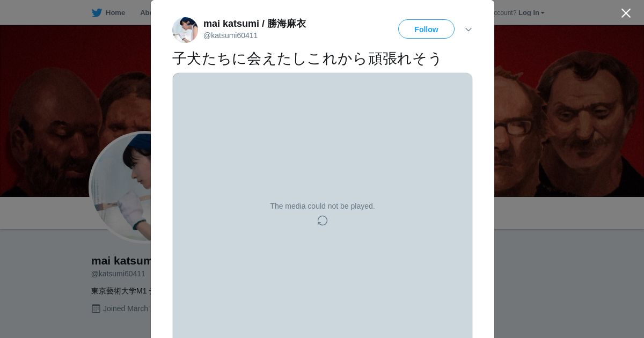Click the mai katsumi / 勝海麻衣 display name

(x=254, y=24)
